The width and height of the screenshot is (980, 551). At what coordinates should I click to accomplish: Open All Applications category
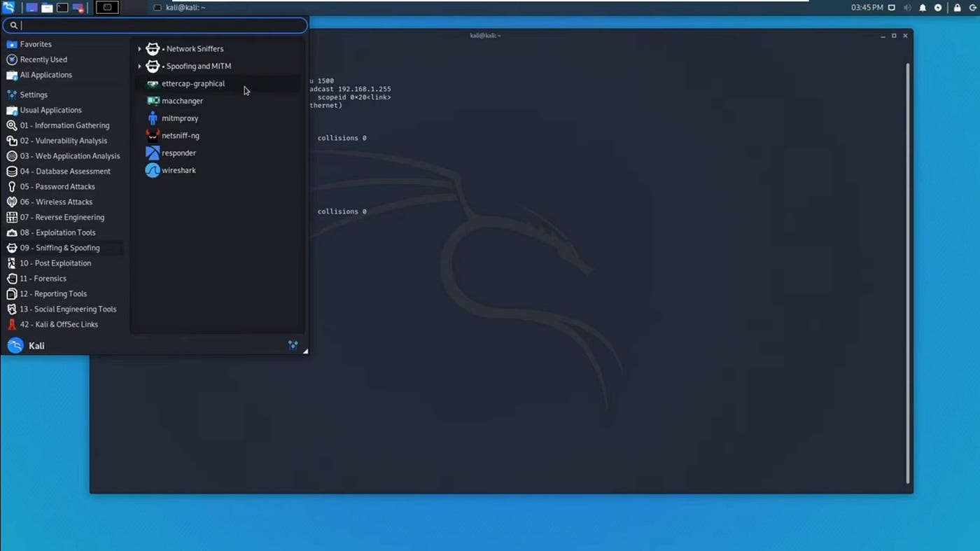tap(64, 75)
